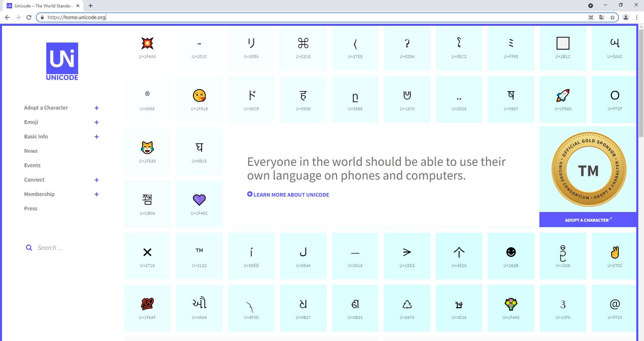Open the Basic Info menu link
The width and height of the screenshot is (644, 341).
pyautogui.click(x=36, y=137)
